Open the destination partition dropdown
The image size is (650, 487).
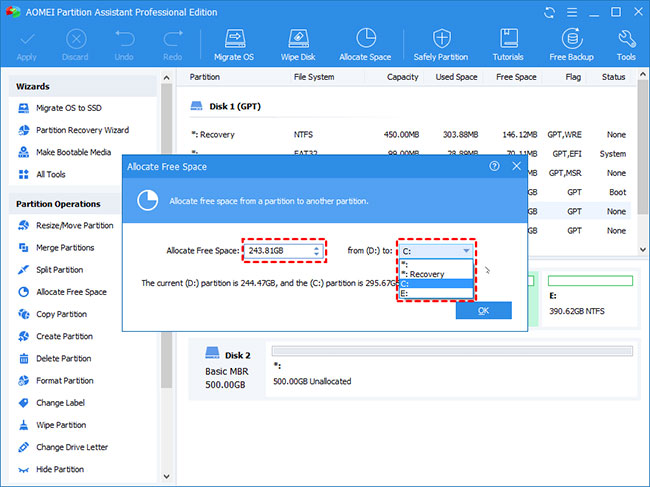(x=468, y=251)
